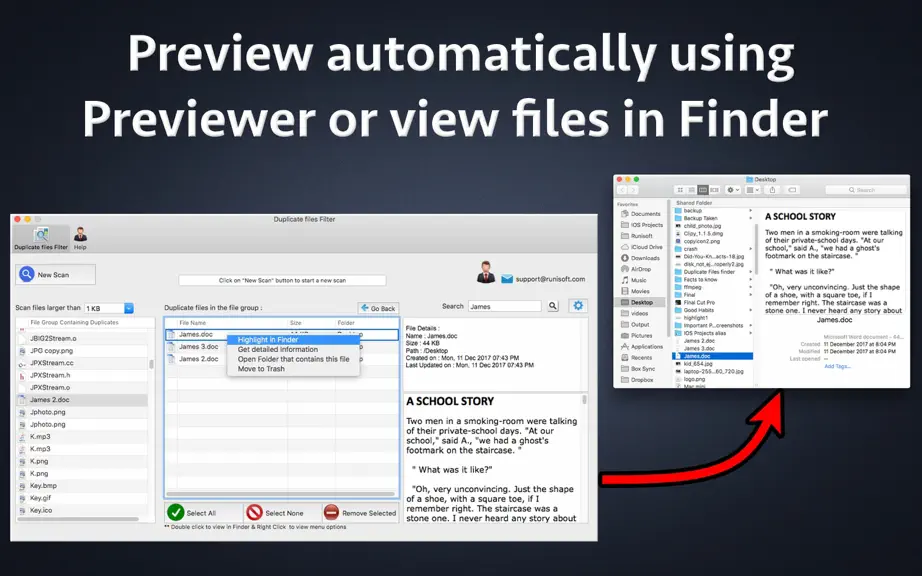Click the Go Back button

[x=378, y=308]
